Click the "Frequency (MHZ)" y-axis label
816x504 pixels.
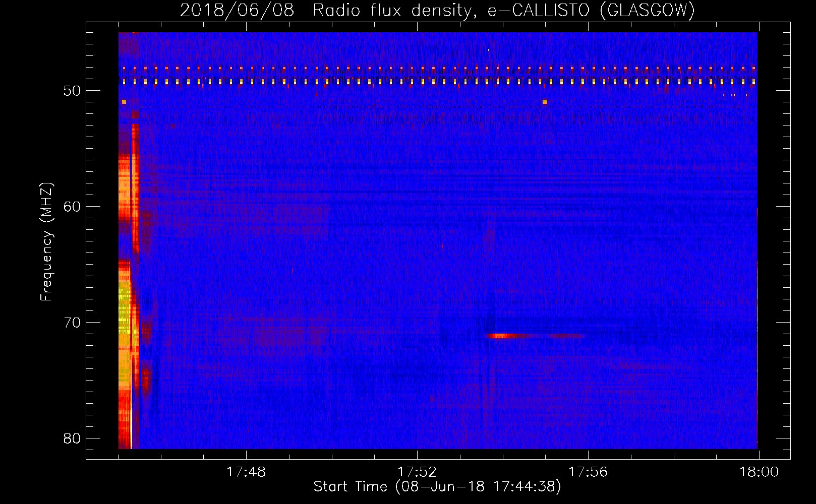46,242
